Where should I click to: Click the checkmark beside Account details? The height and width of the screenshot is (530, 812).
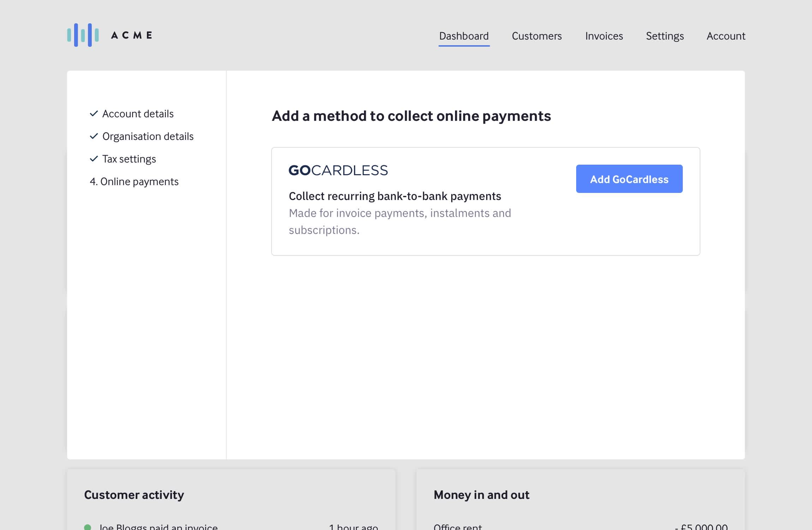(x=94, y=113)
